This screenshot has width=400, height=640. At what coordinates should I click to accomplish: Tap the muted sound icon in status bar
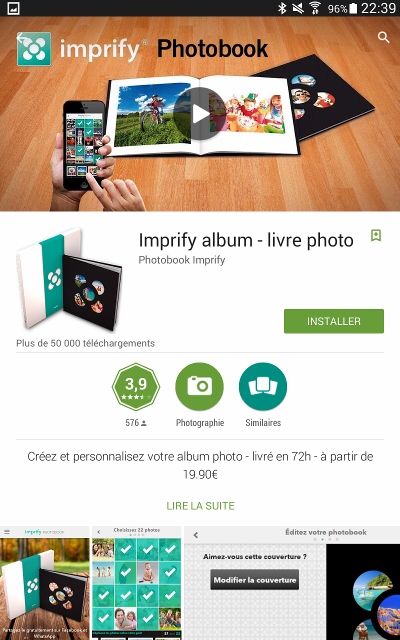298,8
